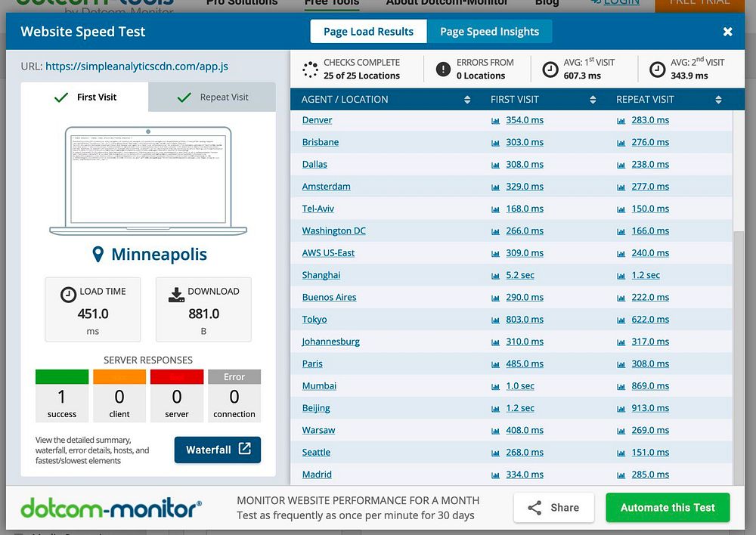
Task: Open chart icon for Dallas repeat visit
Action: pos(621,165)
